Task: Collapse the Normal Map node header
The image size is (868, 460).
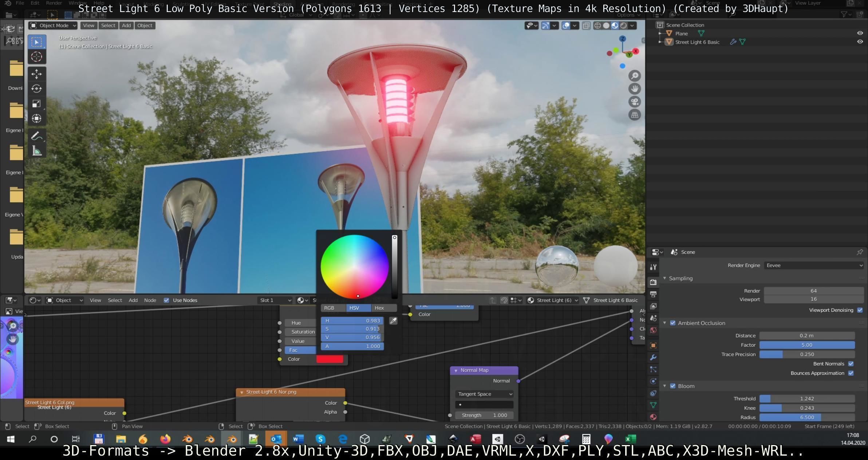Action: click(x=456, y=370)
